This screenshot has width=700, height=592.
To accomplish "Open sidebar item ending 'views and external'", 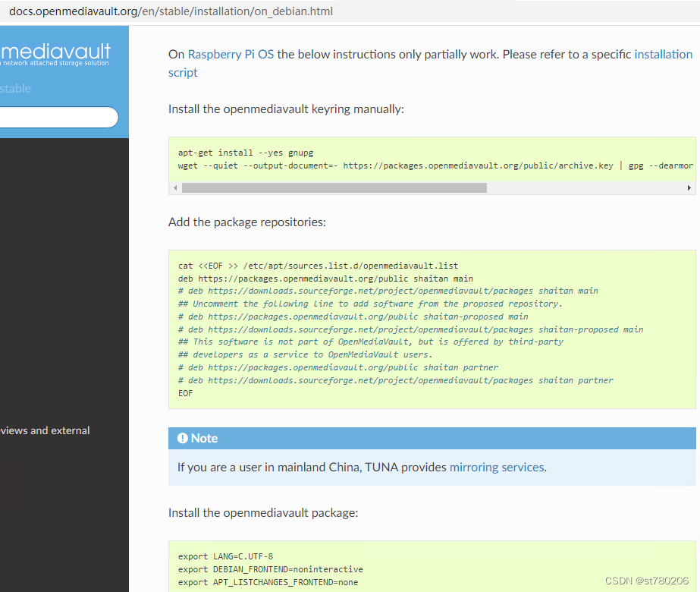I will point(45,430).
